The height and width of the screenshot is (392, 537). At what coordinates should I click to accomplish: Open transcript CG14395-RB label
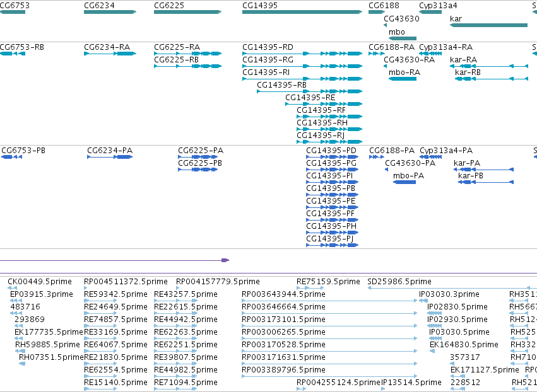coord(281,85)
